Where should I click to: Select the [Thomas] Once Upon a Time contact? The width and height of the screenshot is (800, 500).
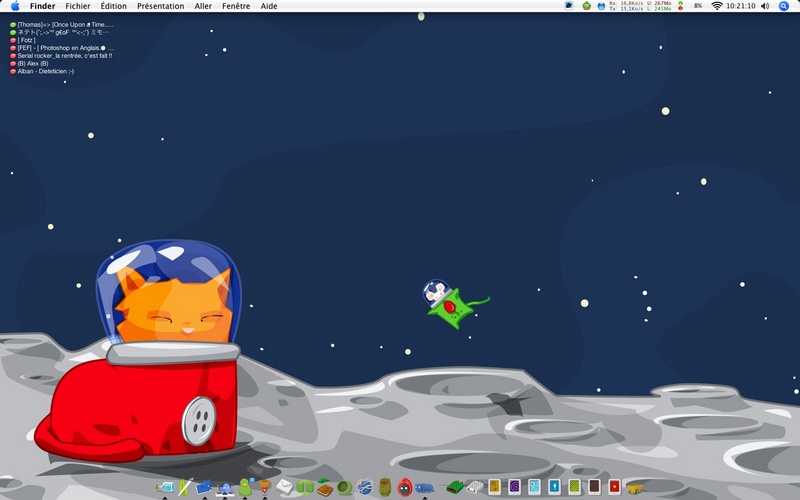[x=61, y=24]
